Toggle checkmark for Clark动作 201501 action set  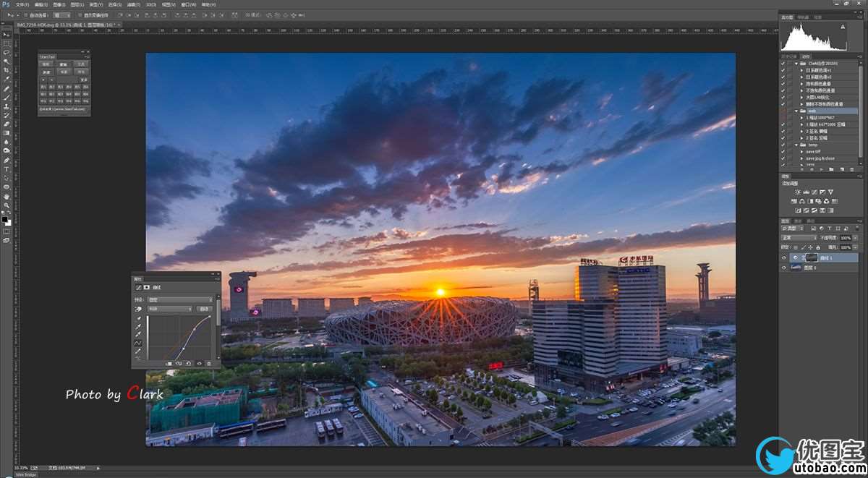click(x=783, y=63)
